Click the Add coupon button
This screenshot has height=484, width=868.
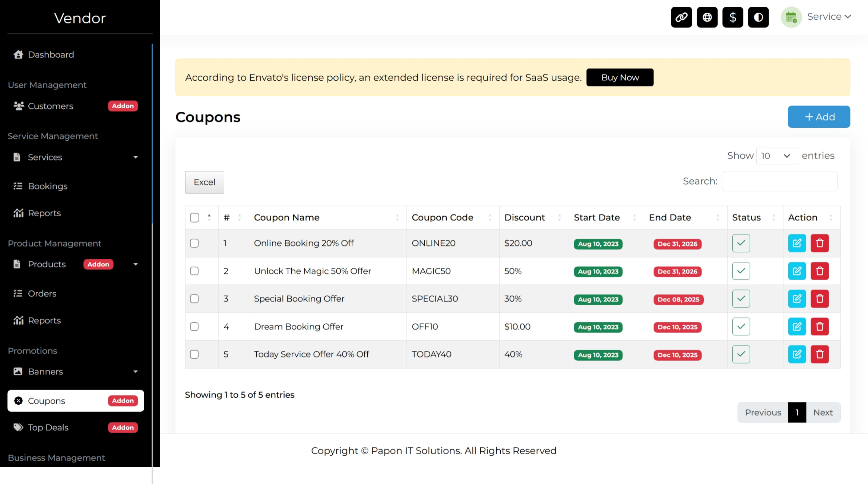818,117
